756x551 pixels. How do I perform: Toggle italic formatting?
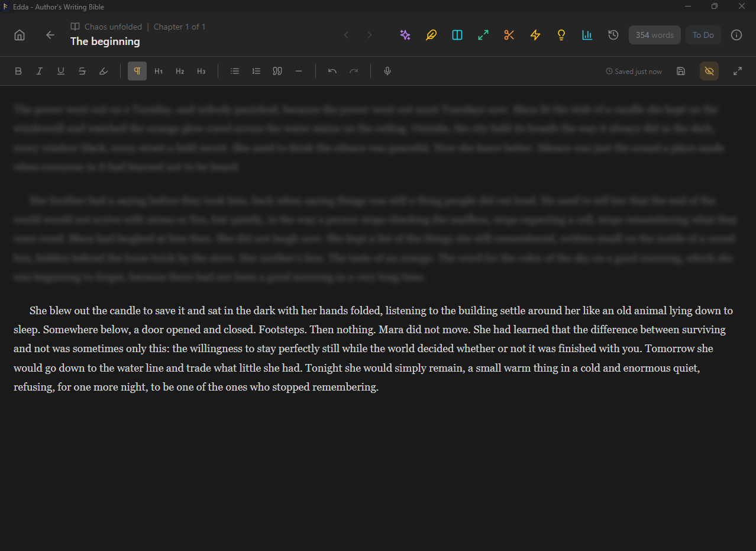(40, 71)
